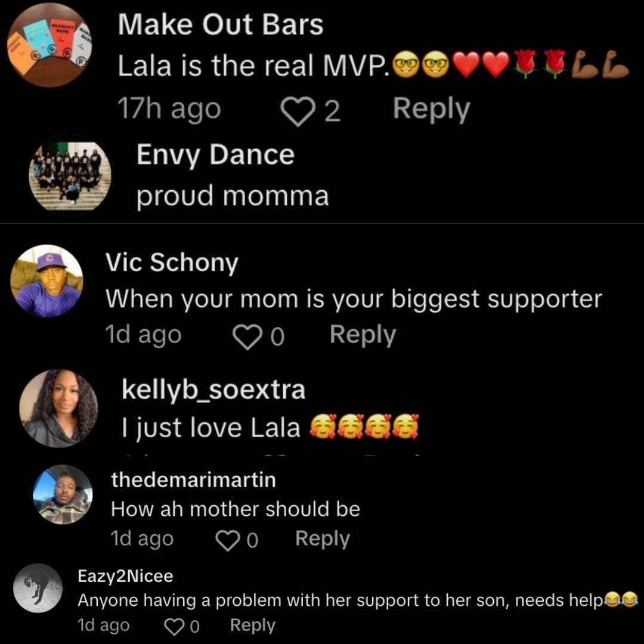This screenshot has height=644, width=644.
Task: Open Eazy2Nicee's username
Action: pyautogui.click(x=124, y=576)
